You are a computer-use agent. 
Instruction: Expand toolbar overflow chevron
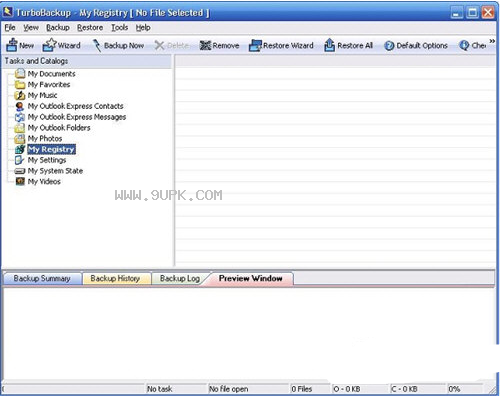point(492,41)
